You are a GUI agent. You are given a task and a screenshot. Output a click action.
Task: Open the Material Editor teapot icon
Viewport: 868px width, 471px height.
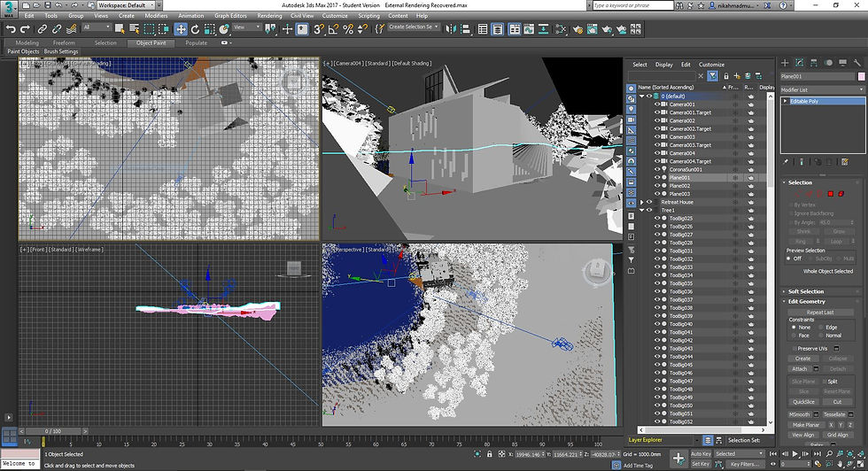[x=577, y=29]
